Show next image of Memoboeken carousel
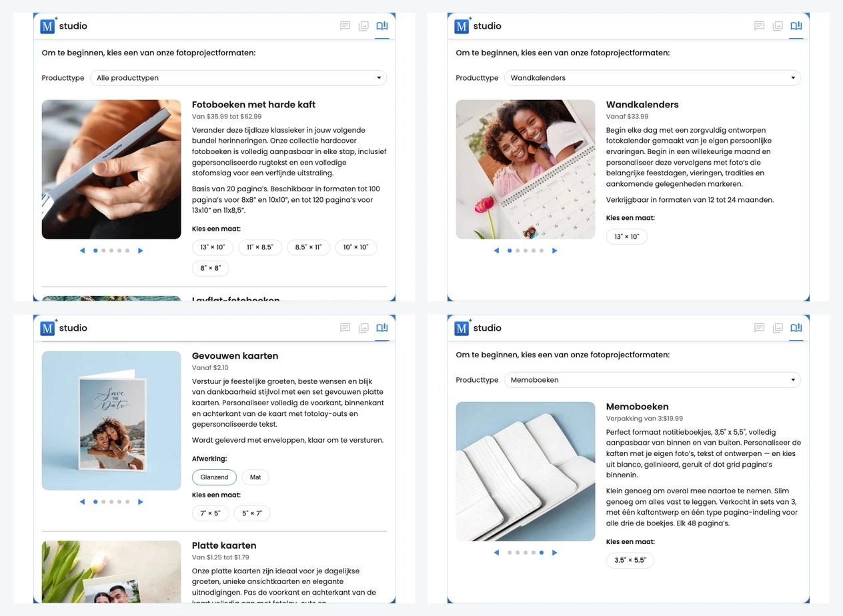The image size is (843, 616). click(555, 553)
